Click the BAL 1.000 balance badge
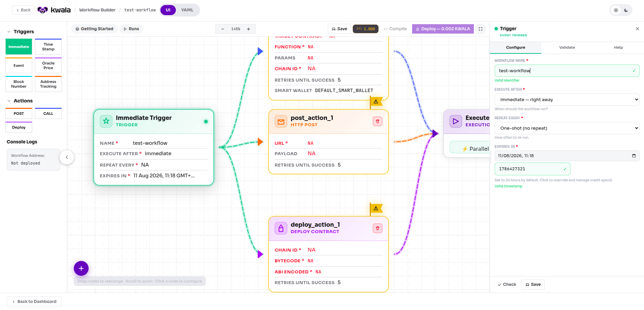 (x=365, y=29)
